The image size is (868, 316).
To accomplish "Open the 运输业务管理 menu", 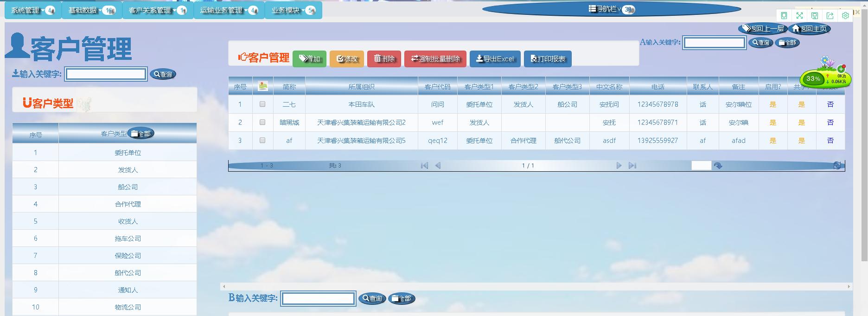I will point(229,10).
